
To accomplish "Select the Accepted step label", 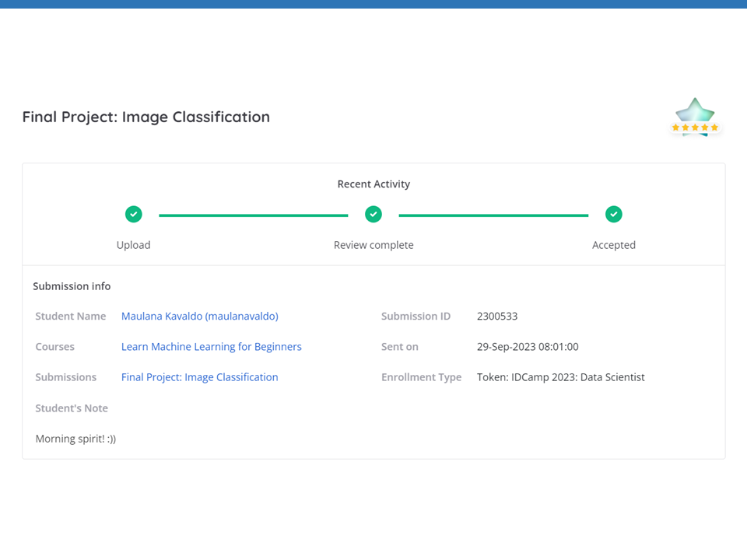I will 614,245.
